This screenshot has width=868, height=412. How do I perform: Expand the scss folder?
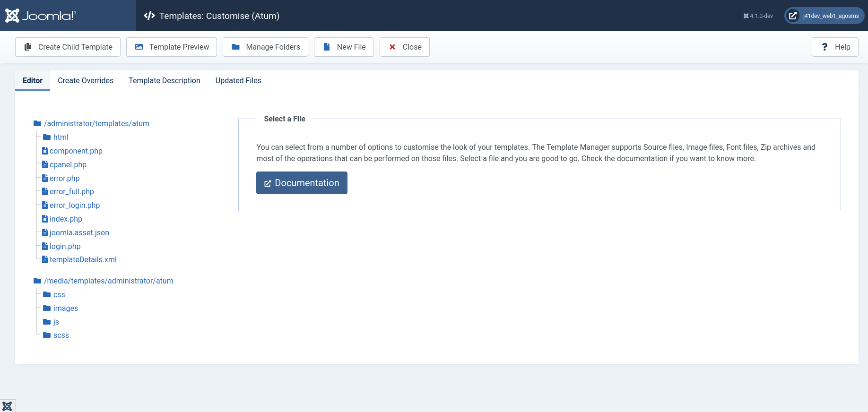point(61,335)
